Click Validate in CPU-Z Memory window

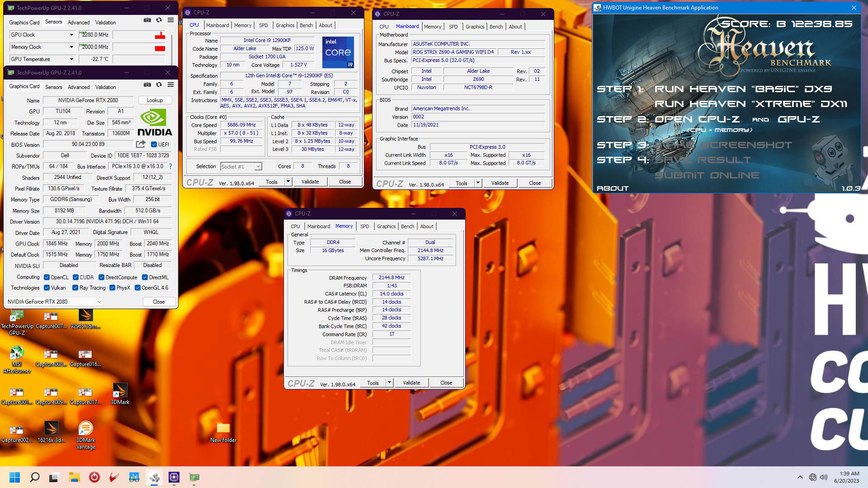(411, 383)
